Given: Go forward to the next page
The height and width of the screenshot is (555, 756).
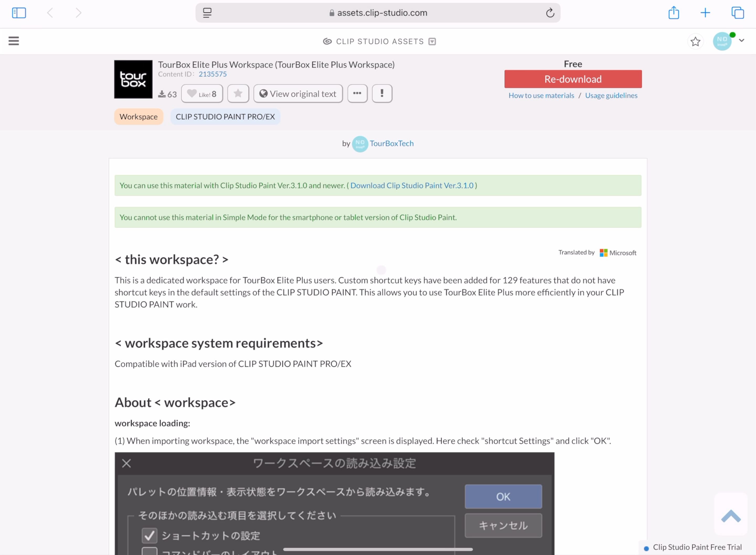Looking at the screenshot, I should tap(78, 13).
